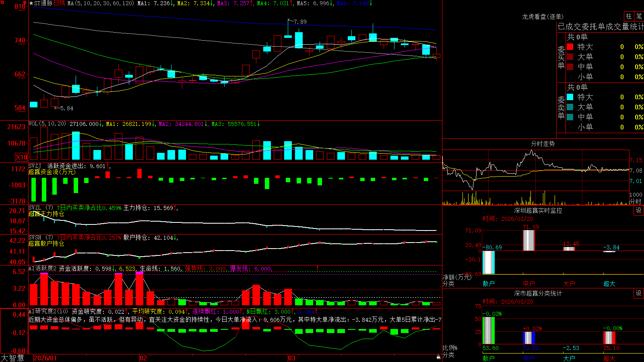The image size is (644, 362).
Task: Click the 爆发线: 6.000 label
Action: 250,268
